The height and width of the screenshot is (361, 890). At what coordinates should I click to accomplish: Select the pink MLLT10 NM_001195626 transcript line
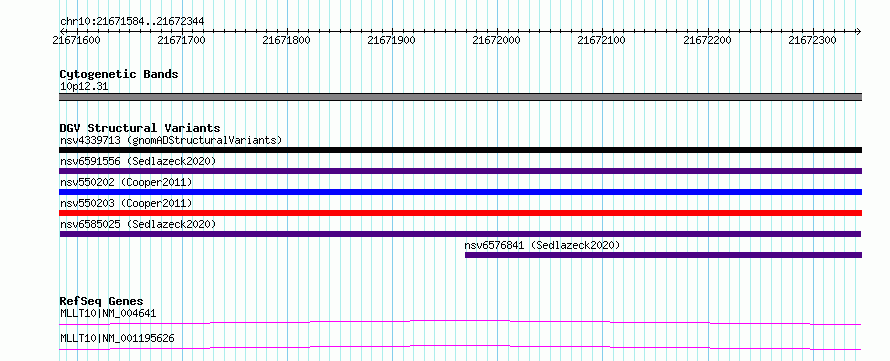[x=460, y=347]
